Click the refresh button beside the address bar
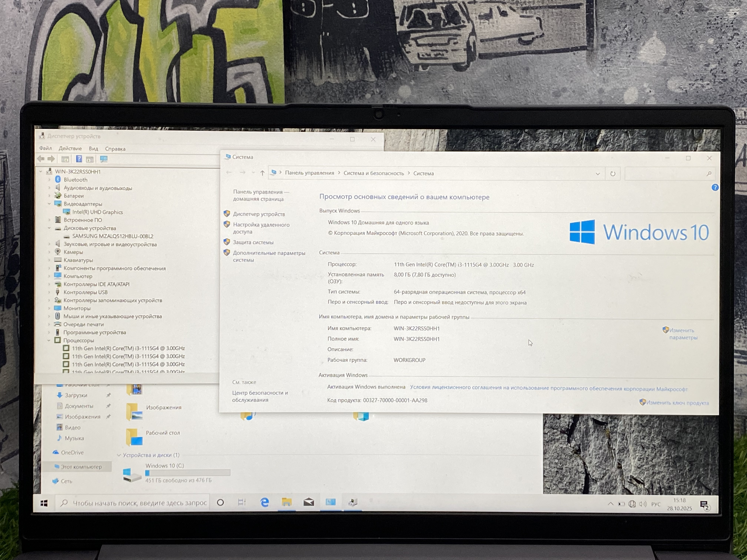Viewport: 747px width, 560px height. tap(613, 174)
